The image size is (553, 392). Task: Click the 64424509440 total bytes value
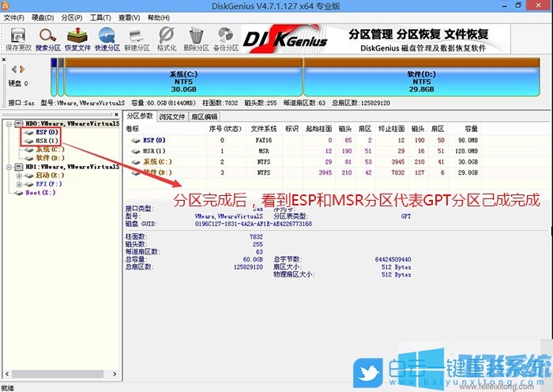[393, 260]
